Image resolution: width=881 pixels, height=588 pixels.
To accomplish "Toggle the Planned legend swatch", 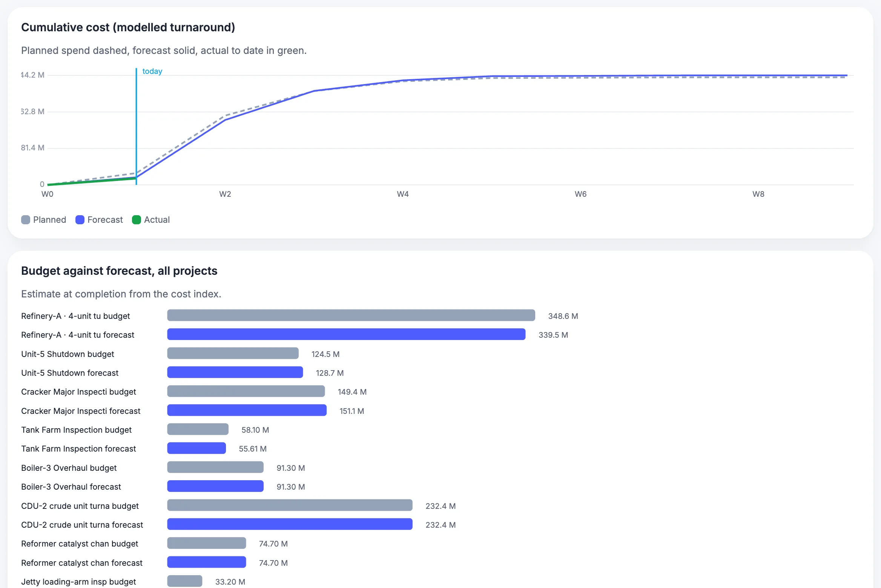I will coord(26,220).
